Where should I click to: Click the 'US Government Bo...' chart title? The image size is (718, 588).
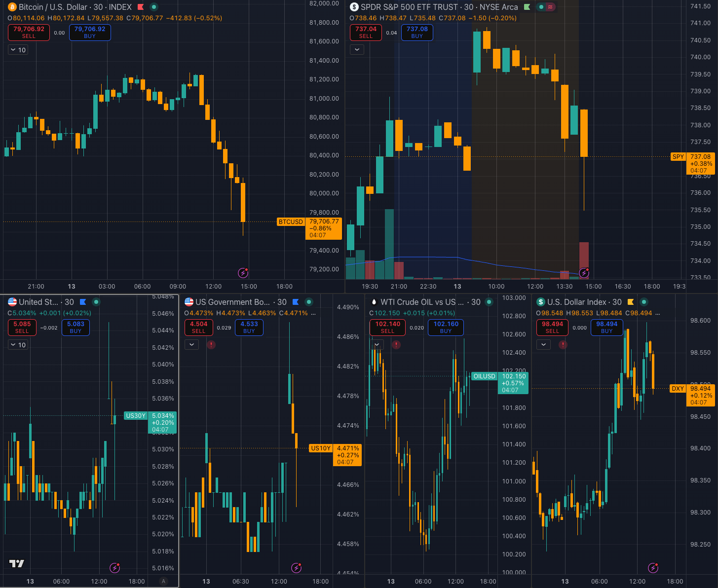click(x=233, y=302)
